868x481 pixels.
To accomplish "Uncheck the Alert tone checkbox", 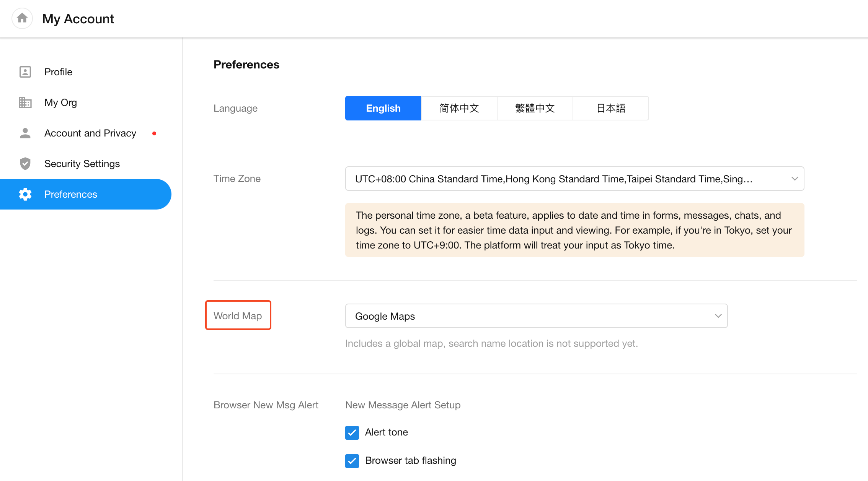I will [x=352, y=432].
